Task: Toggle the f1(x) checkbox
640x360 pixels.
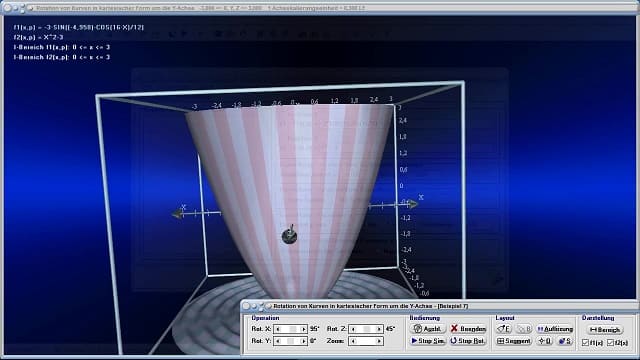Action: click(585, 343)
